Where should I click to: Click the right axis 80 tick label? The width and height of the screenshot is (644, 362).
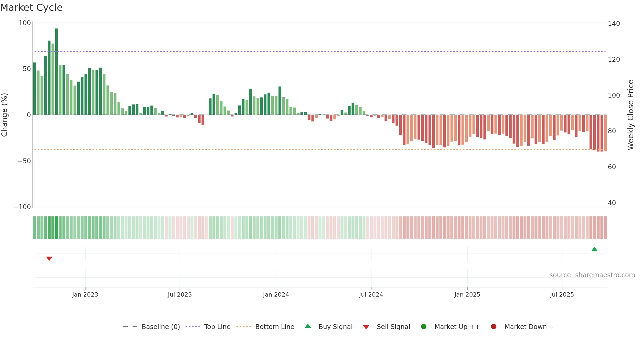612,131
